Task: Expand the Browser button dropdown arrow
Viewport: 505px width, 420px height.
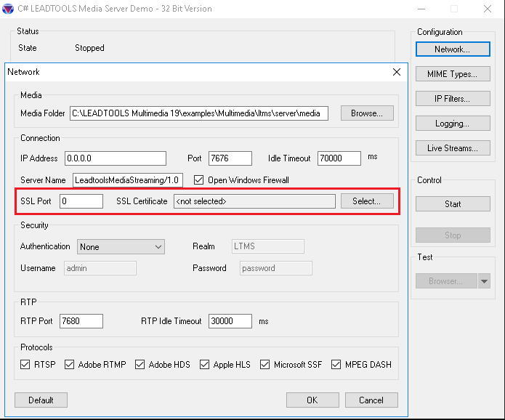Action: pyautogui.click(x=484, y=281)
